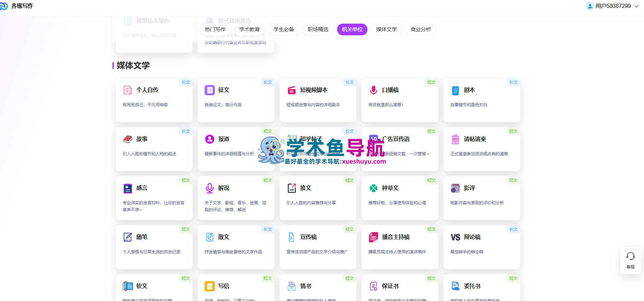This screenshot has height=301, width=644.
Task: Select the 短视频脚本 clapperboard icon
Action: pos(291,90)
